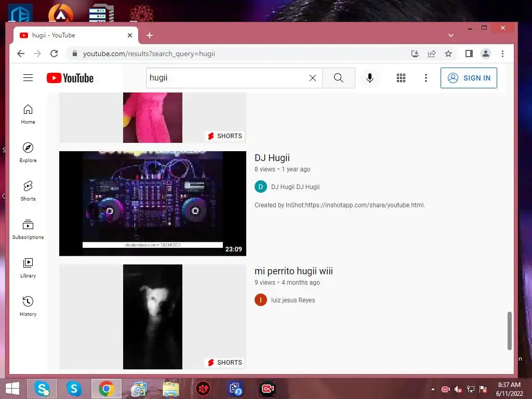Image resolution: width=532 pixels, height=399 pixels.
Task: Toggle the Chrome side panel
Action: 469,54
